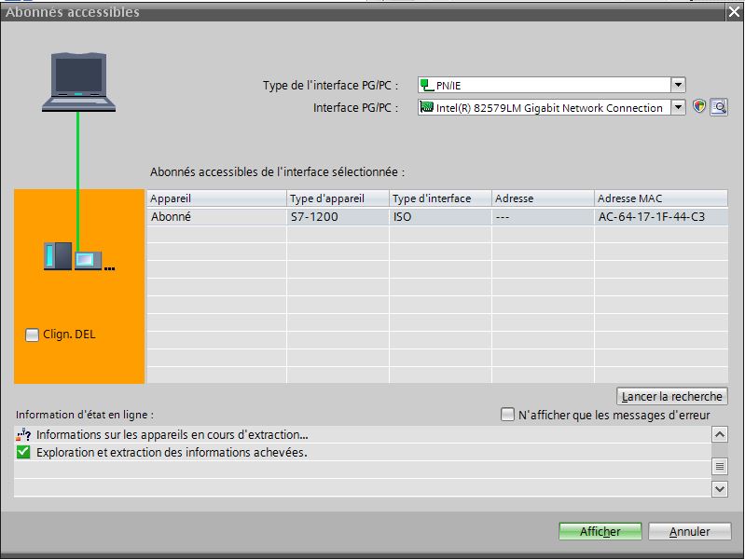Click the security shield icon beside interface
This screenshot has width=745, height=560.
pos(699,107)
